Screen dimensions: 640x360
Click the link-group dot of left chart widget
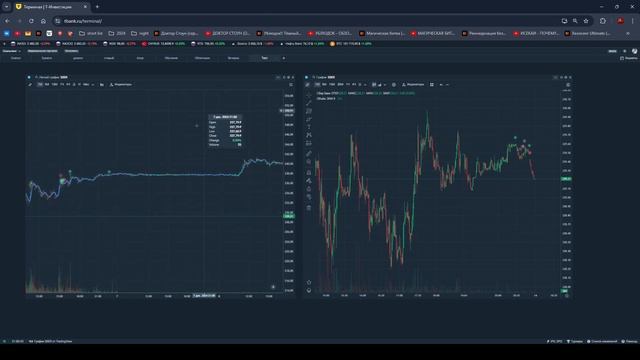pyautogui.click(x=29, y=77)
